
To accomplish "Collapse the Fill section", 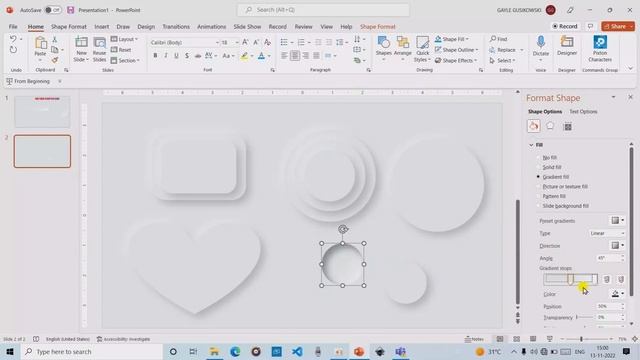I will coord(531,145).
